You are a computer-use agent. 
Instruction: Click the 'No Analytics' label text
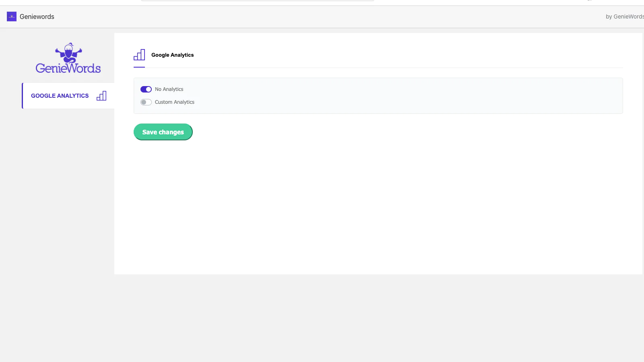(169, 89)
